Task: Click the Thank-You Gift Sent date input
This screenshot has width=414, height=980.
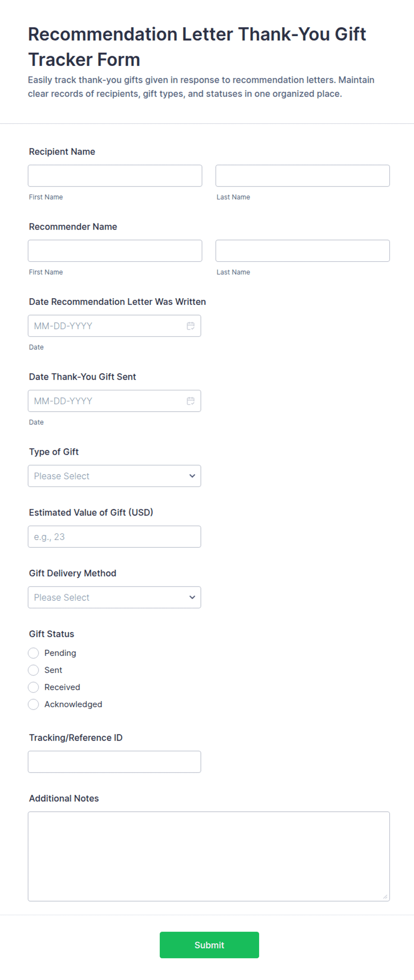Action: pos(114,401)
